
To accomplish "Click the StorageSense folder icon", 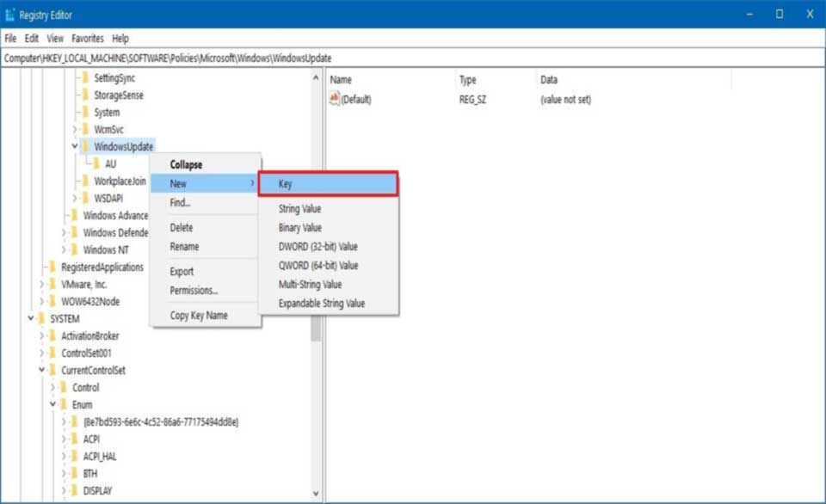I will click(x=85, y=95).
